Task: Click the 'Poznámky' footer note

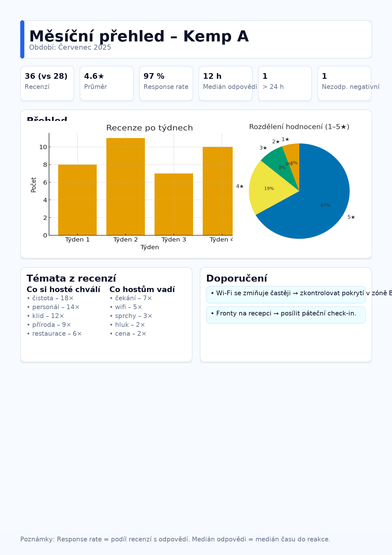Action: [175, 539]
